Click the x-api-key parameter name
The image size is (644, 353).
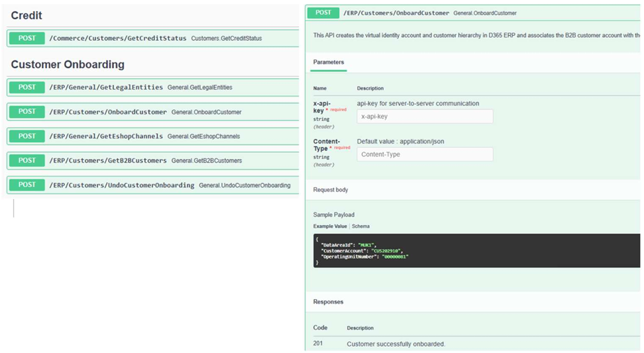pos(322,107)
